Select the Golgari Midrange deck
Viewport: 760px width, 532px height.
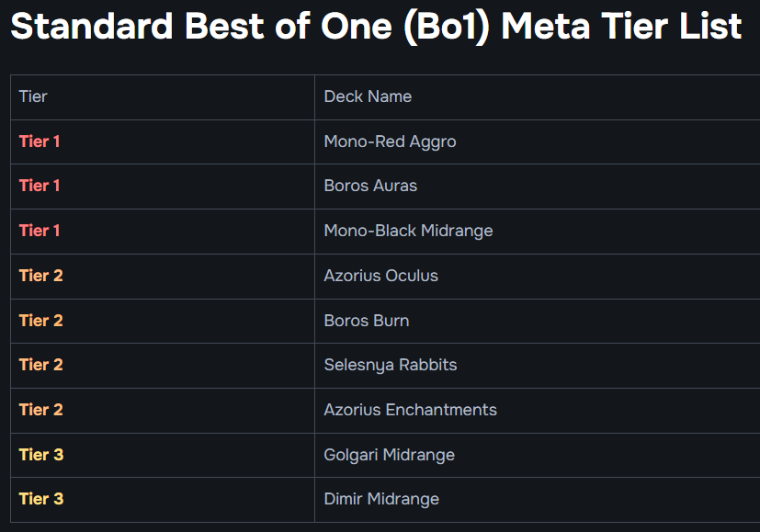pyautogui.click(x=389, y=455)
